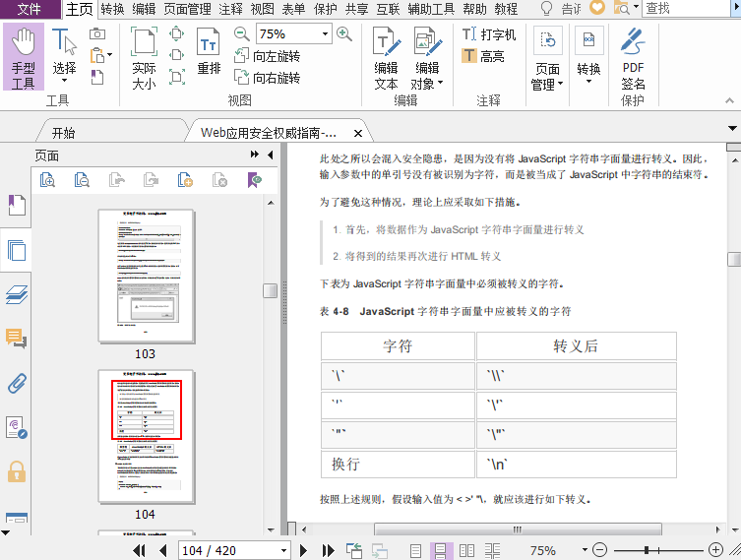Image resolution: width=741 pixels, height=560 pixels.
Task: Select the Hand tool (手型工具)
Action: 24,57
